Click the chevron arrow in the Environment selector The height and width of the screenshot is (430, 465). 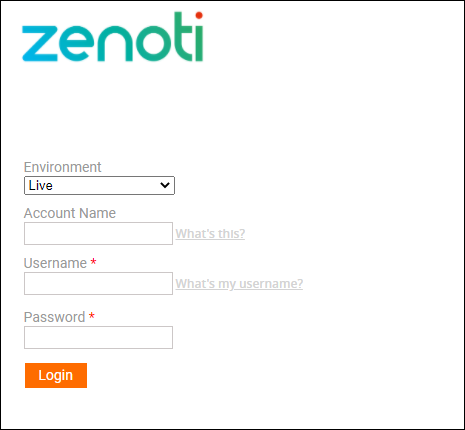pos(165,185)
